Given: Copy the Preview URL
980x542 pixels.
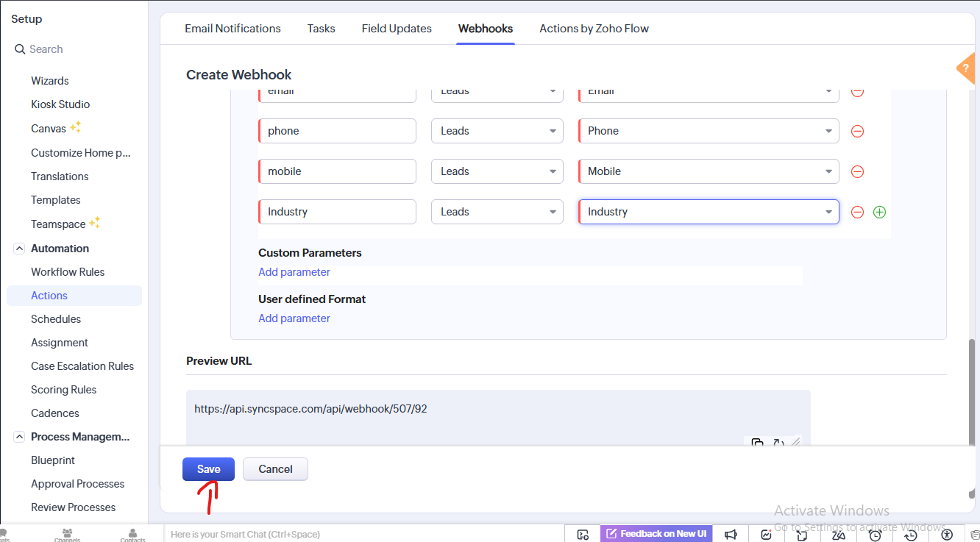Looking at the screenshot, I should pos(757,443).
